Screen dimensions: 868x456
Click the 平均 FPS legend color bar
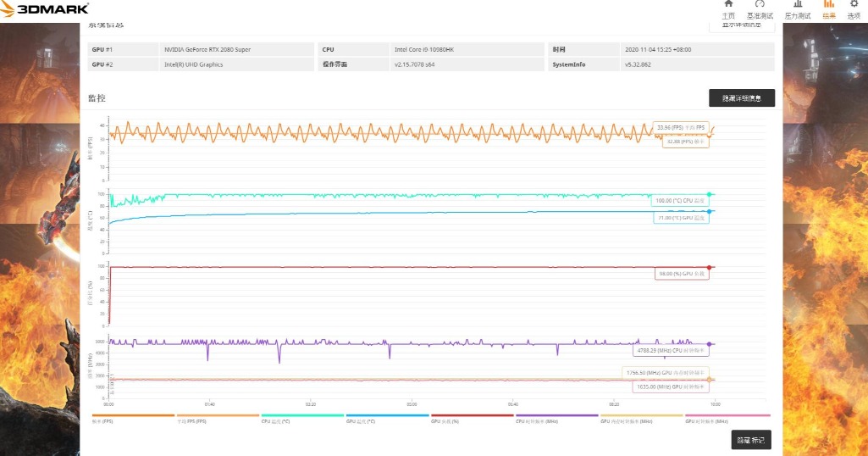(x=218, y=415)
